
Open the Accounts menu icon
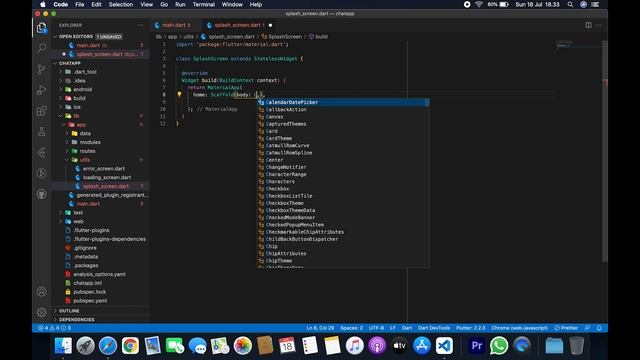(x=42, y=291)
